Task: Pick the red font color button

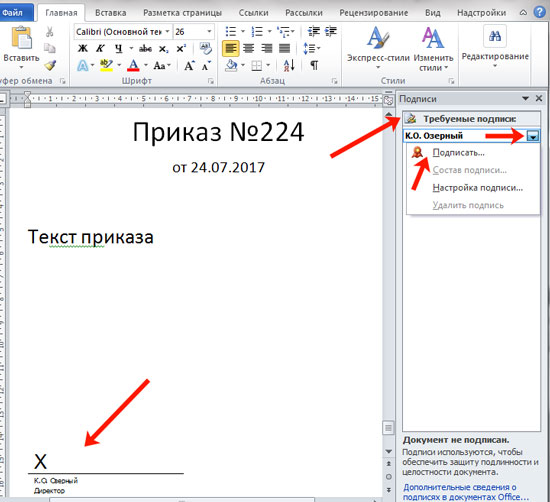Action: point(133,65)
